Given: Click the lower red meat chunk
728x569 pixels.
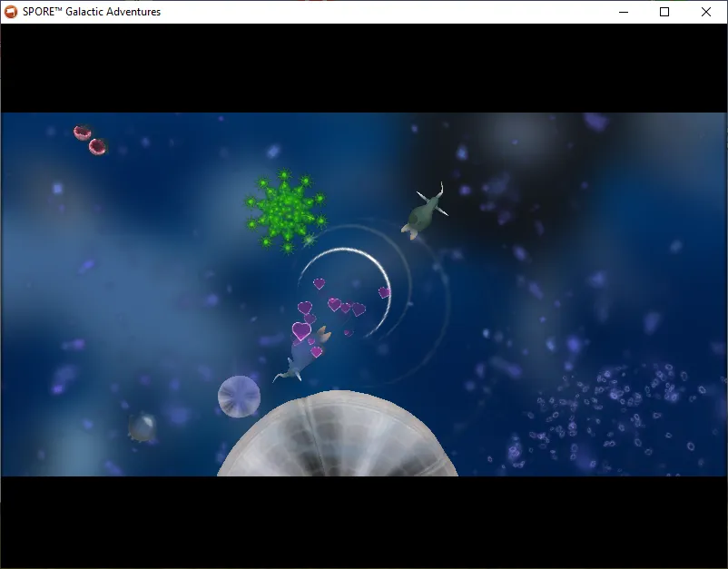Looking at the screenshot, I should 97,147.
